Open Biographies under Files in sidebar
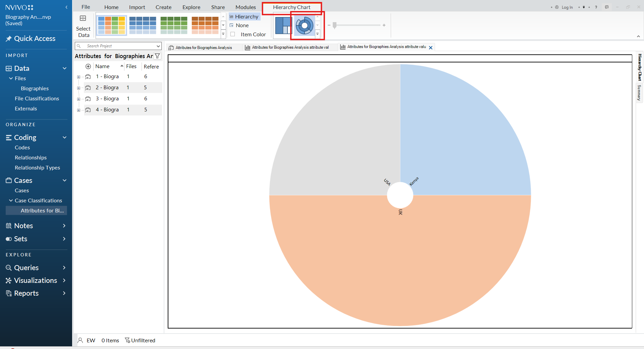Viewport: 644px width, 349px height. tap(35, 89)
